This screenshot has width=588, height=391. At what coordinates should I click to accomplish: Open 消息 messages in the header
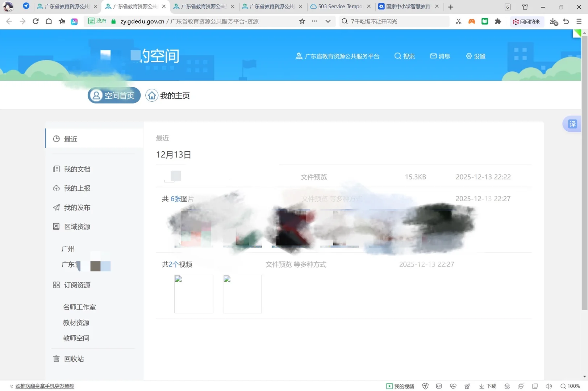(440, 56)
